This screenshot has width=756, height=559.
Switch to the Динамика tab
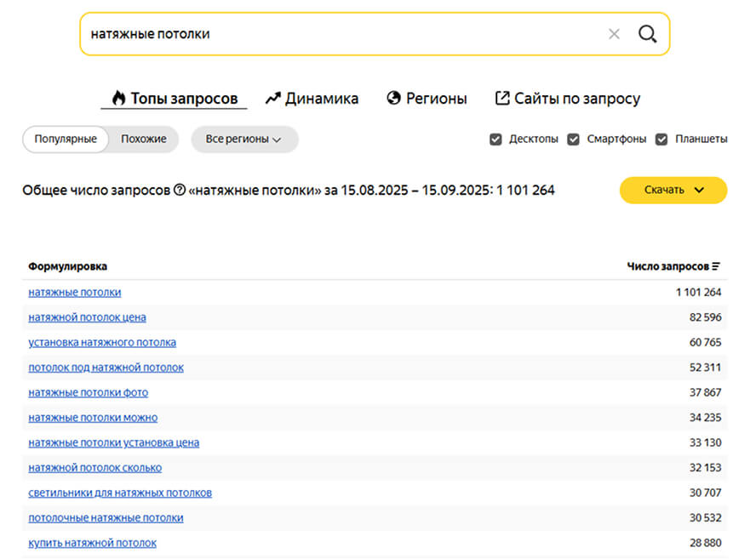(x=312, y=99)
